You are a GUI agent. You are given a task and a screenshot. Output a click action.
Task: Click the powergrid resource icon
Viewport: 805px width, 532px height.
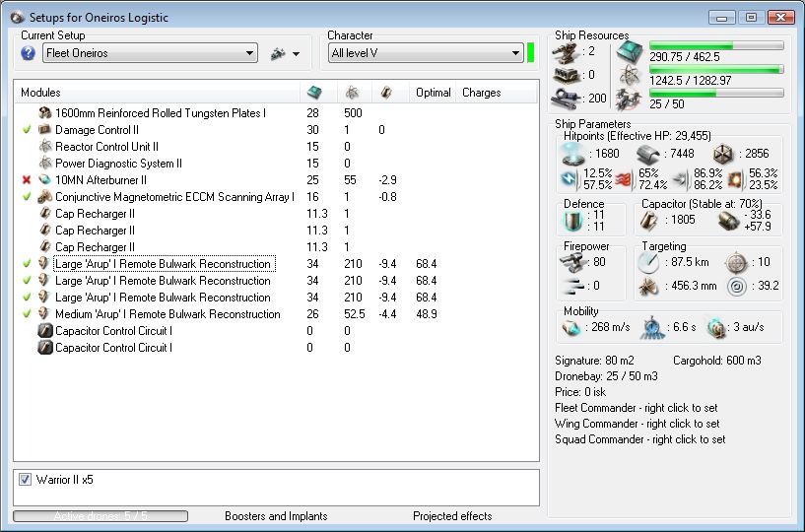tap(630, 76)
